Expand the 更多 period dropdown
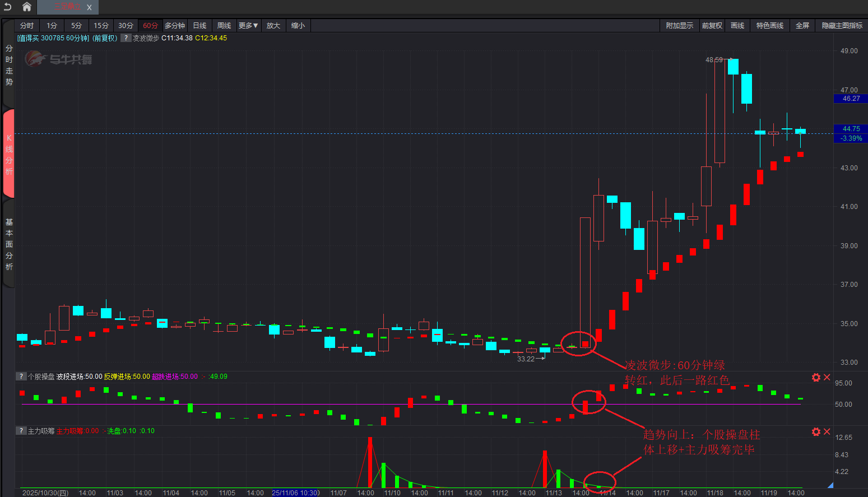868x497 pixels. [x=248, y=26]
